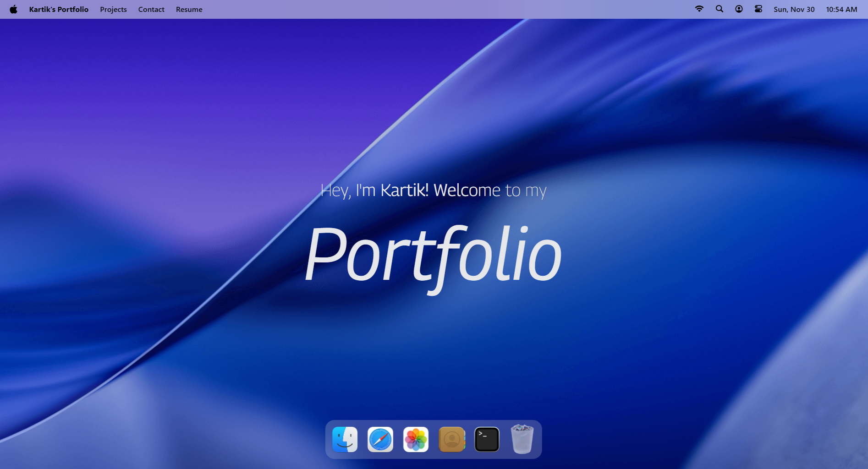868x469 pixels.
Task: Open search with the magnifying glass icon
Action: point(720,9)
